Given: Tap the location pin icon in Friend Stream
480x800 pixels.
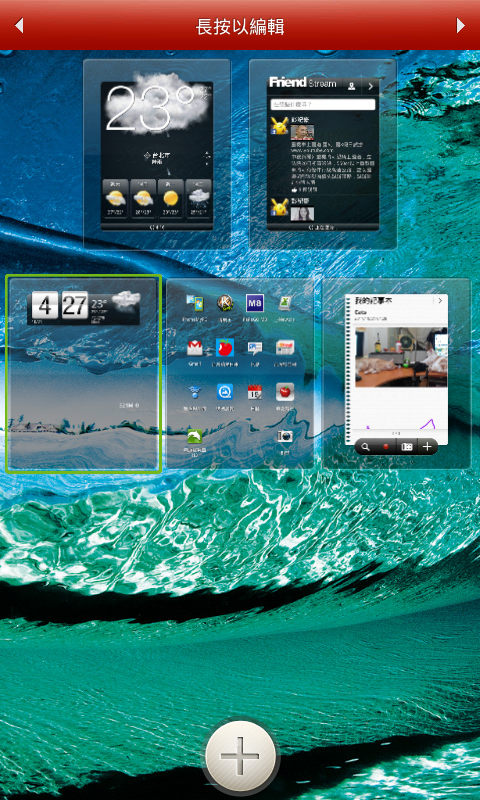Looking at the screenshot, I should (x=351, y=86).
